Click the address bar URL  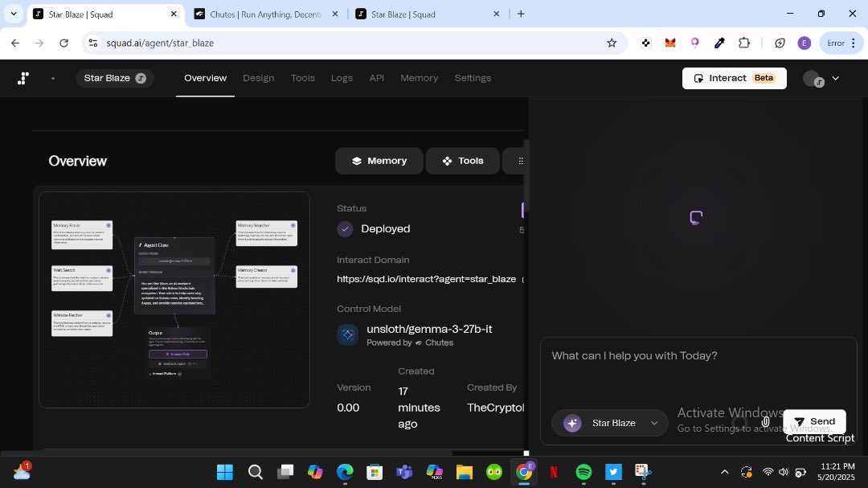click(160, 43)
